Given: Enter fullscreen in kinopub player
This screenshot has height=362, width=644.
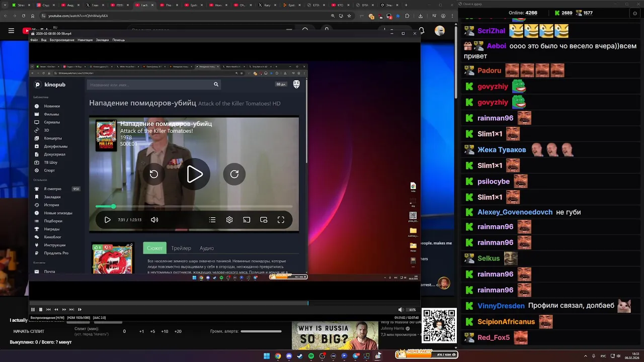Looking at the screenshot, I should coord(281,220).
